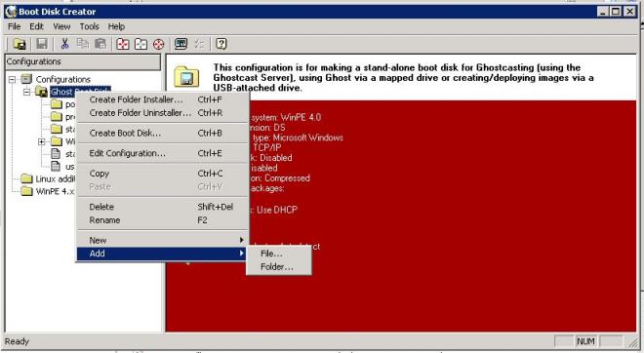
Task: Click the greyed-out checklist toolbar icon
Action: (199, 44)
